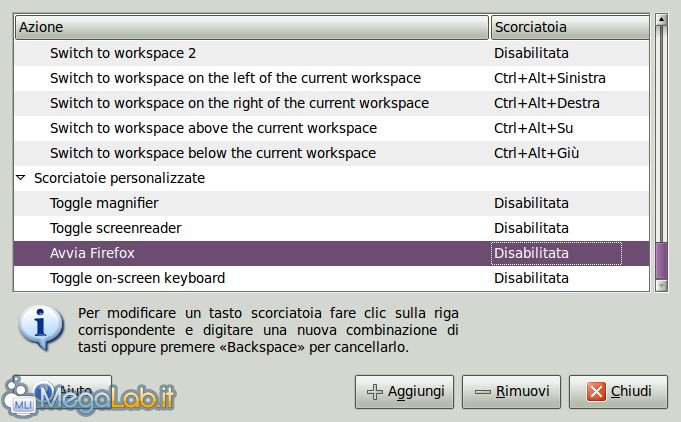The width and height of the screenshot is (681, 422).
Task: Click the Azione column header
Action: (x=250, y=28)
